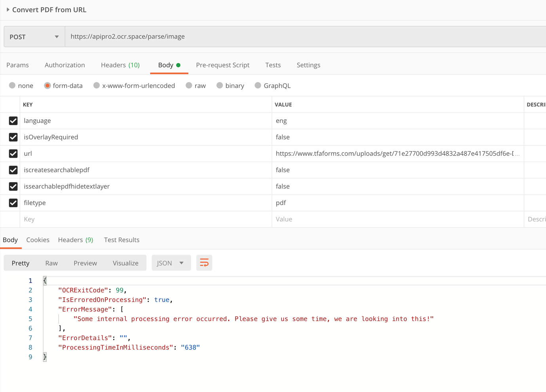
Task: Open the POST method dropdown
Action: [x=34, y=37]
